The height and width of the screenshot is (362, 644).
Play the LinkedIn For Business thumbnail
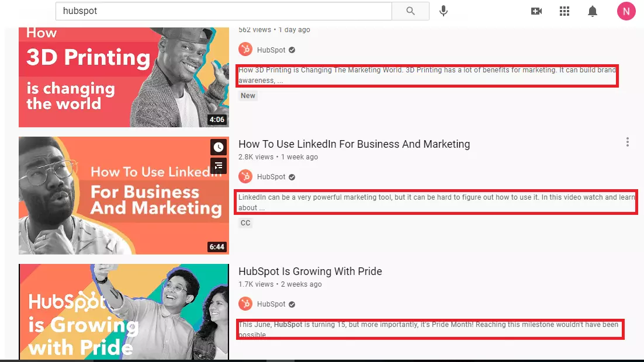coord(123,196)
